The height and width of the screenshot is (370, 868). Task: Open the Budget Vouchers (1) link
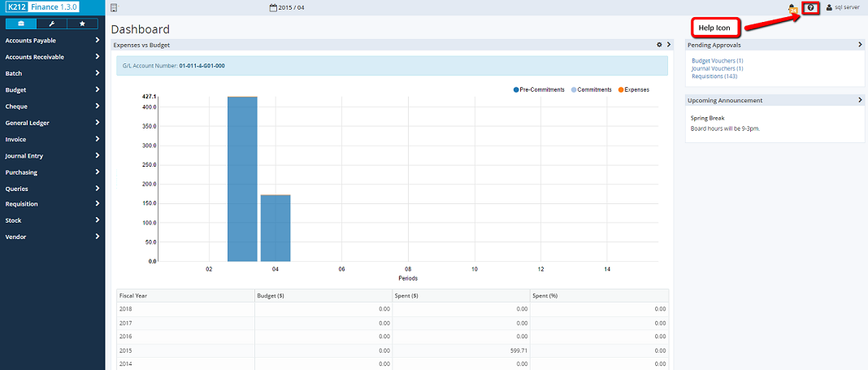[718, 60]
